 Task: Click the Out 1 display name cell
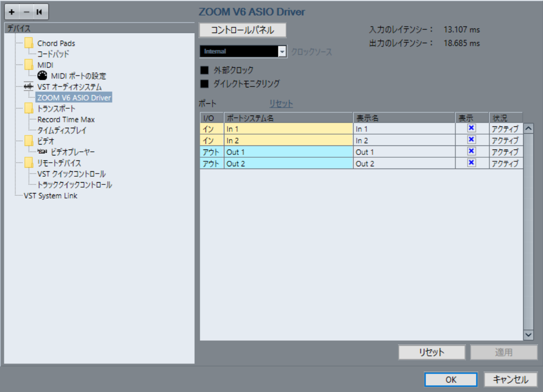click(x=404, y=152)
